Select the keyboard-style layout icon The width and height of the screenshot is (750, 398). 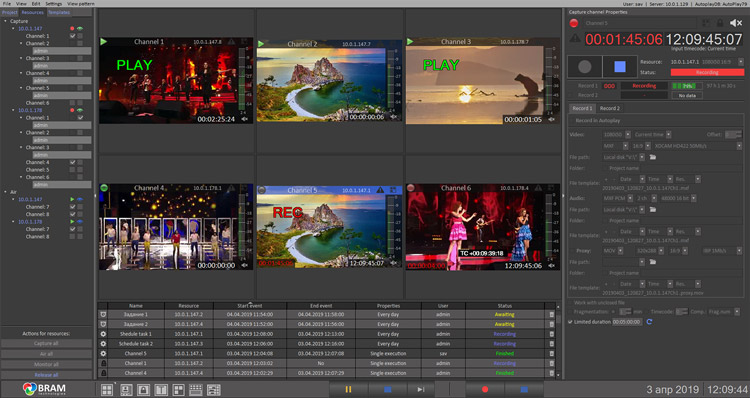click(196, 390)
